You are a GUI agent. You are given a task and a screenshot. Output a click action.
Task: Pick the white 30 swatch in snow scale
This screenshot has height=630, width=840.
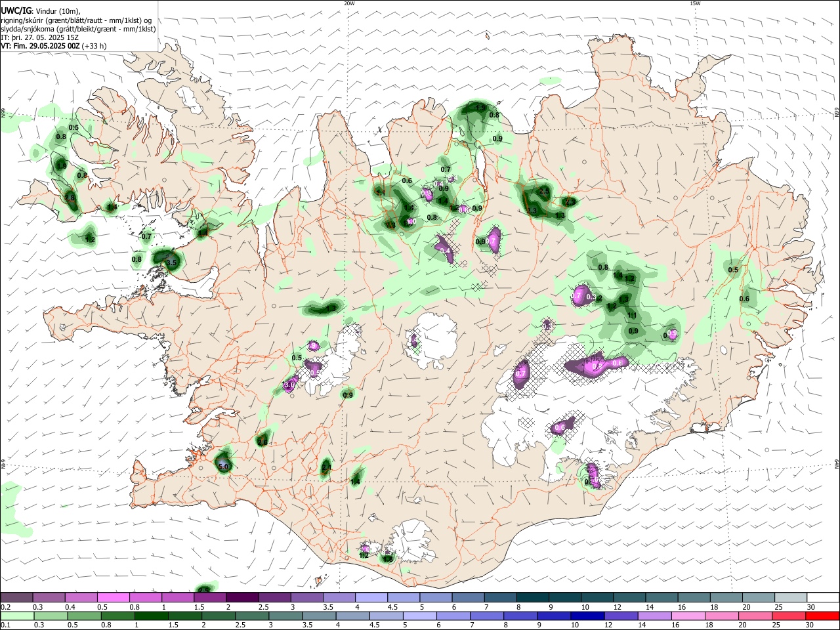(x=822, y=597)
